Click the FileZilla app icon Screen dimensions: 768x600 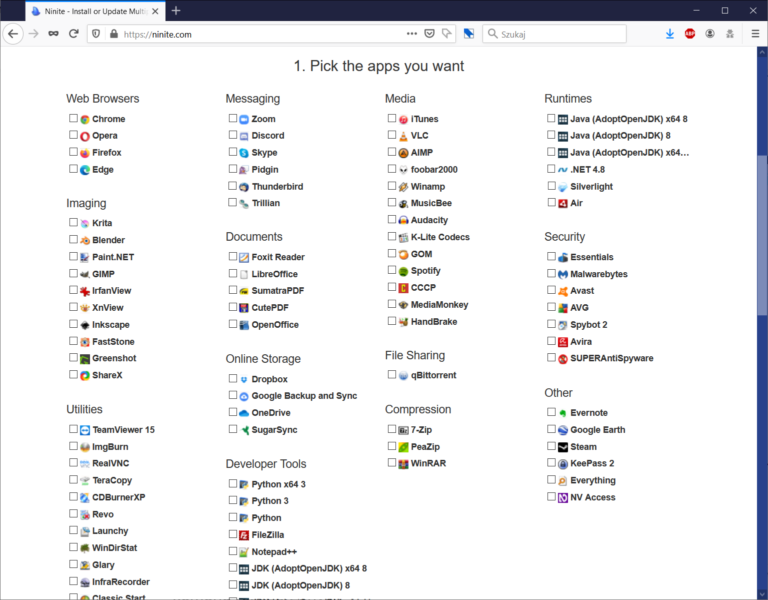click(244, 535)
